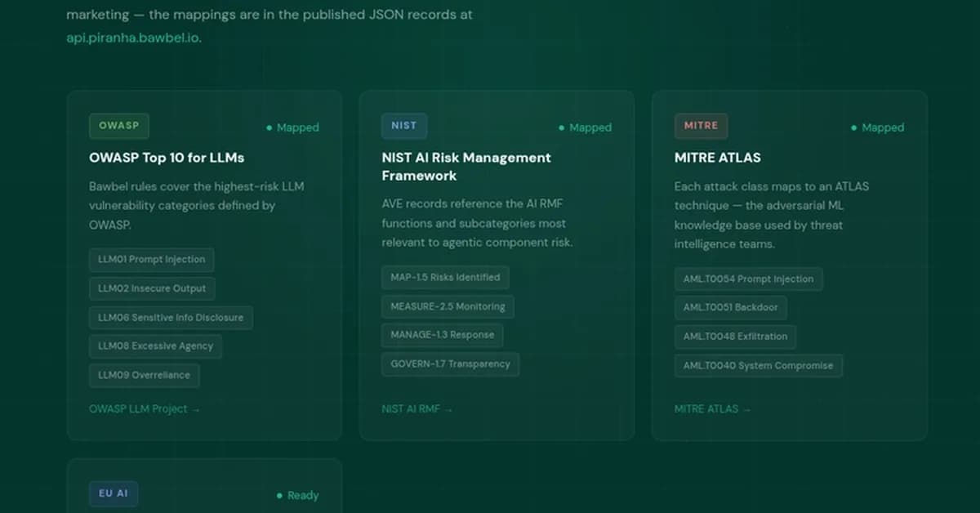The height and width of the screenshot is (513, 980).
Task: Follow the OWASP LLM Project link
Action: click(145, 408)
